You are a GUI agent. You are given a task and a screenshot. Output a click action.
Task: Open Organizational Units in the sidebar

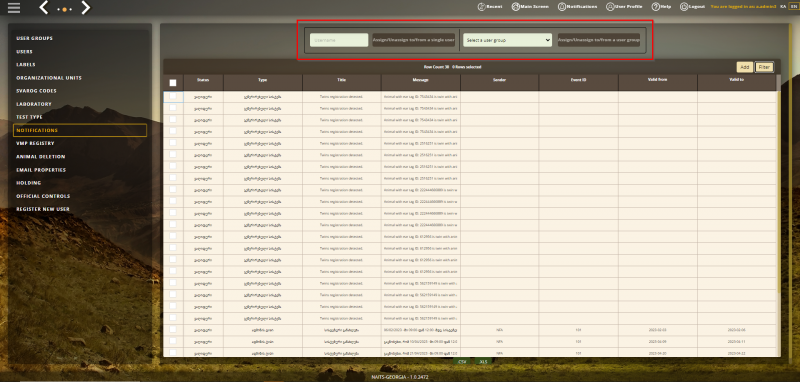48,78
